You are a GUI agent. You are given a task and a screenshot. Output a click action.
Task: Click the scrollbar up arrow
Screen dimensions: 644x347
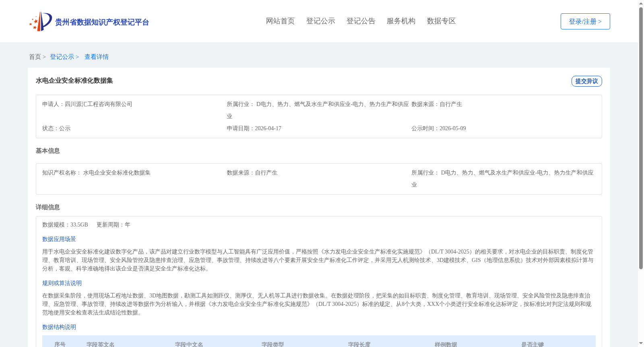point(641,3)
